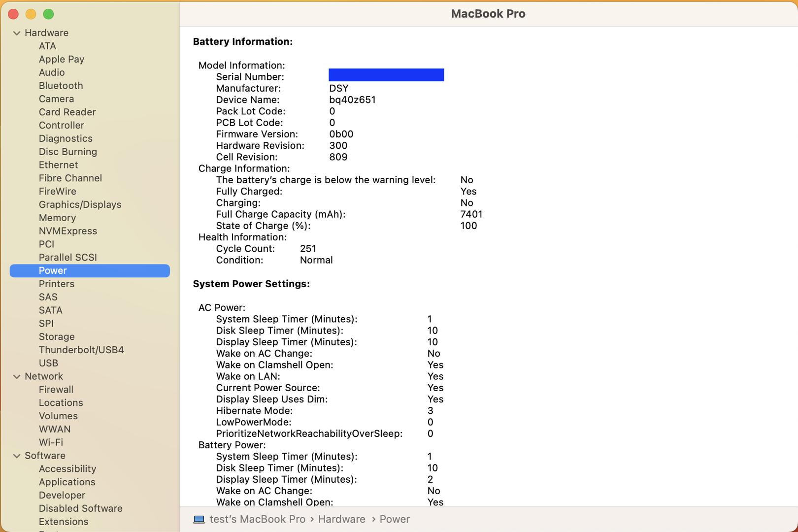Select the highlighted Power item
The image size is (798, 532).
click(53, 270)
